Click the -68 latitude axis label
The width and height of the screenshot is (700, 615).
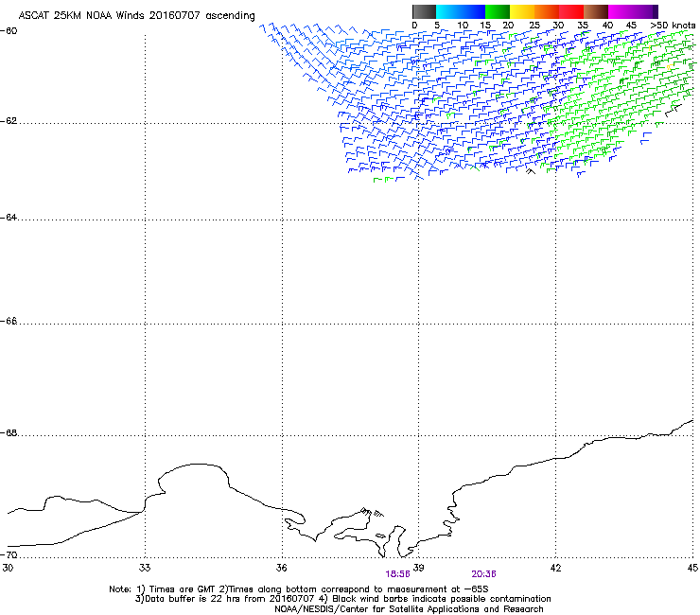[9, 433]
